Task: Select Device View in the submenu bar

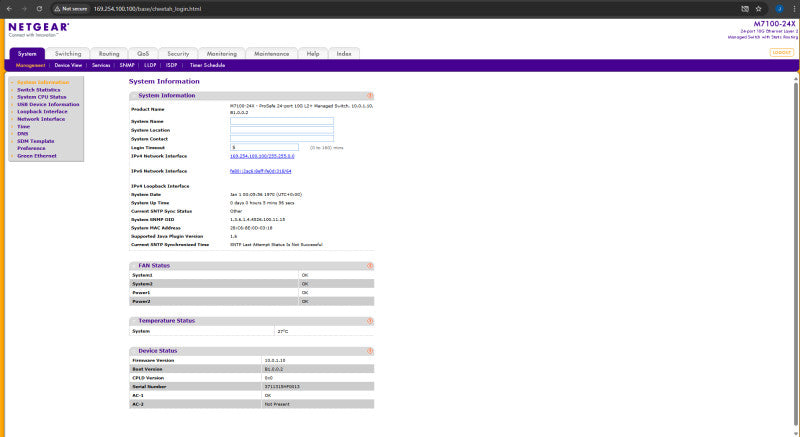Action: tap(68, 65)
